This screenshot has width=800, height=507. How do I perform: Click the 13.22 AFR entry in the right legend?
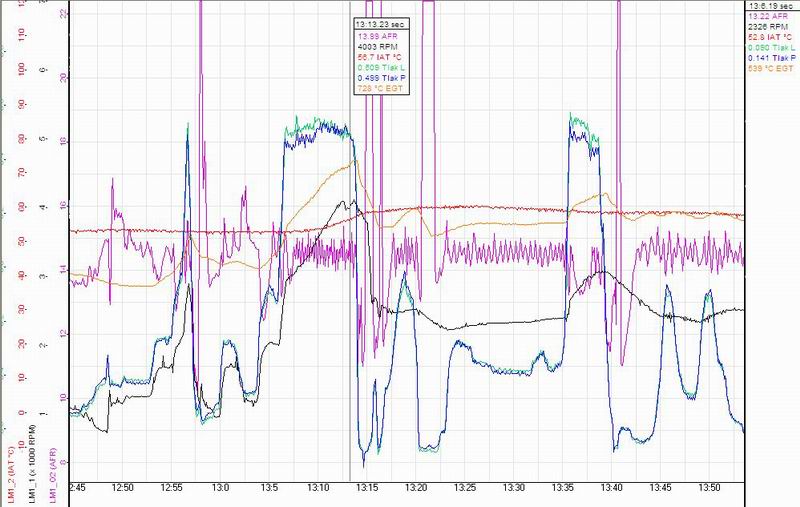[768, 16]
